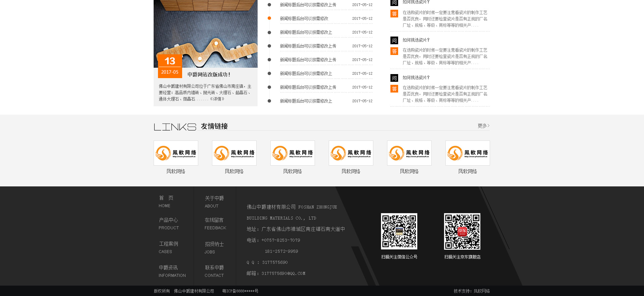
Task: Click the orange bullet beside highlighted news item
Action: point(269,18)
